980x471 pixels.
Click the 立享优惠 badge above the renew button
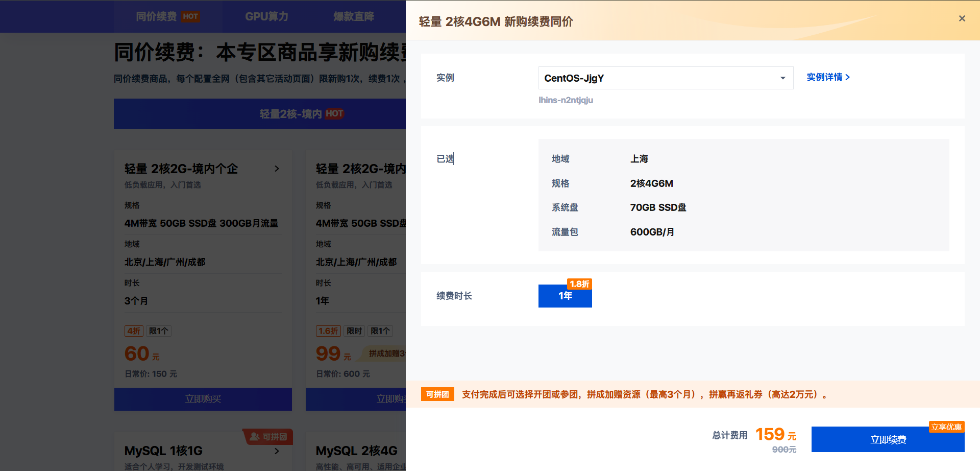point(946,427)
